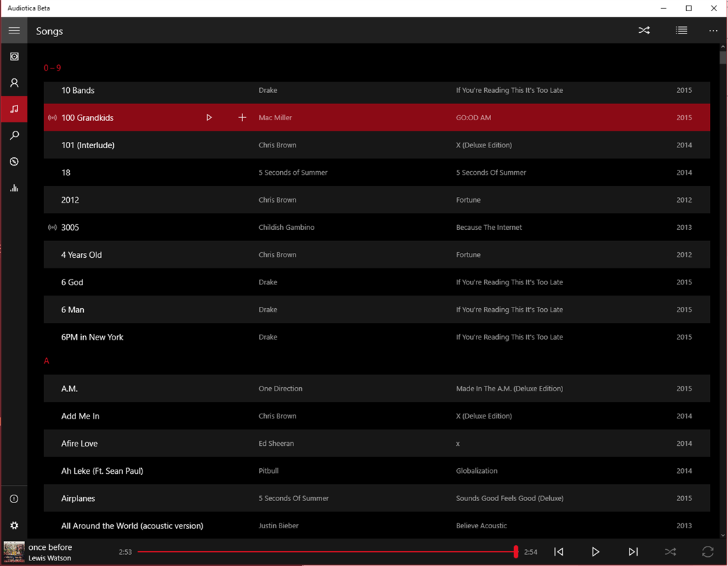Click artist Childish Gambino

coord(286,227)
